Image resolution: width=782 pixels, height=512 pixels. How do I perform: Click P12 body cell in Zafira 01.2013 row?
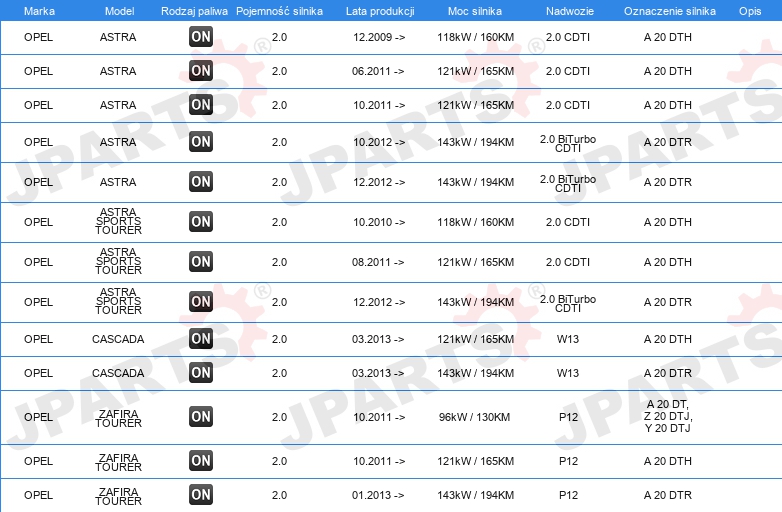pyautogui.click(x=568, y=495)
